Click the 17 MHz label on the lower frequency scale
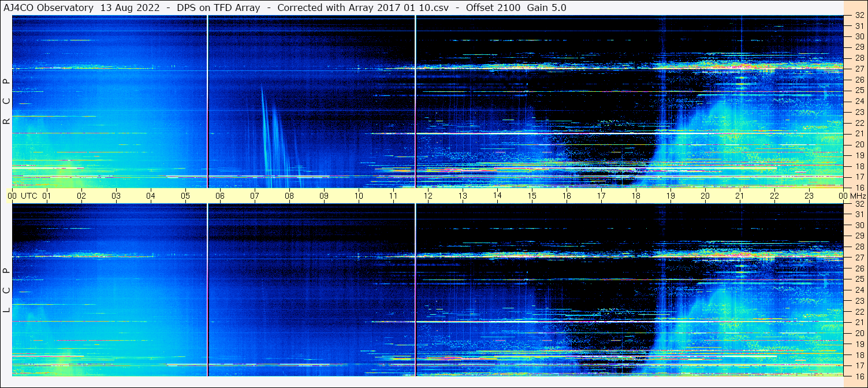Image resolution: width=868 pixels, height=388 pixels. [x=859, y=365]
